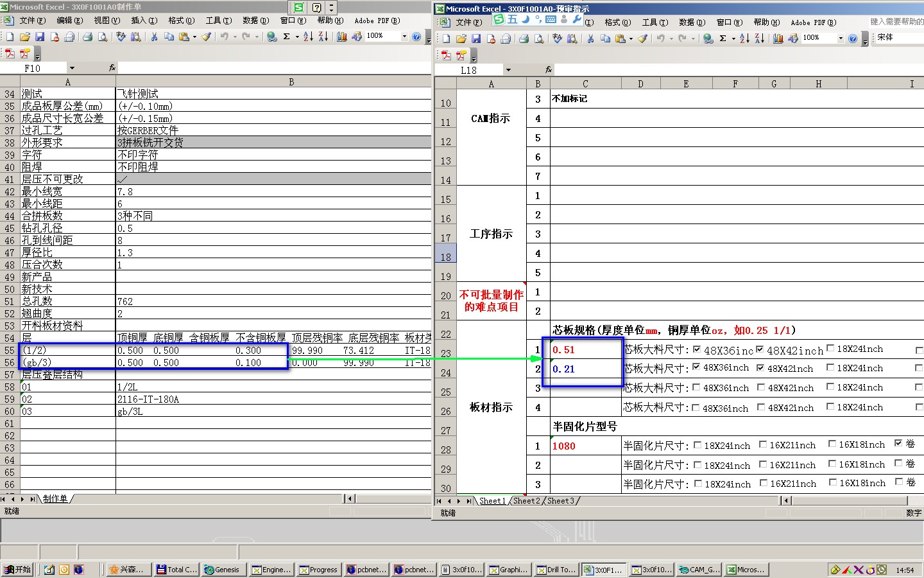Click Save icon in right Excel window
The height and width of the screenshot is (578, 924).
[x=475, y=39]
